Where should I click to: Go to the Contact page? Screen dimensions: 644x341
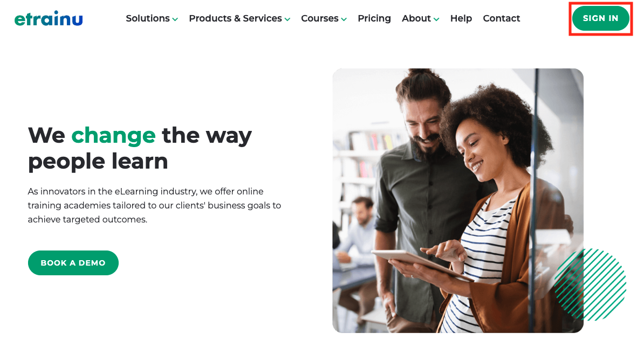(x=502, y=18)
